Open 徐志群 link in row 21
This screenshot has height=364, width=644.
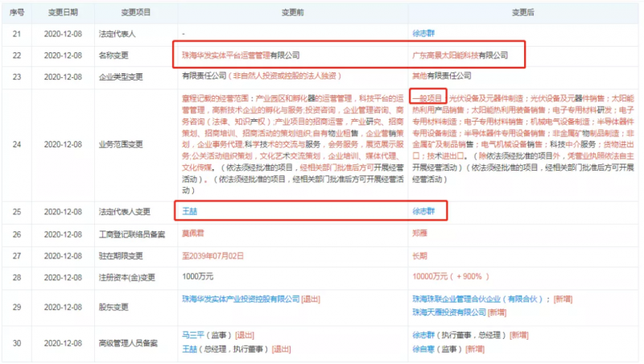coord(423,34)
